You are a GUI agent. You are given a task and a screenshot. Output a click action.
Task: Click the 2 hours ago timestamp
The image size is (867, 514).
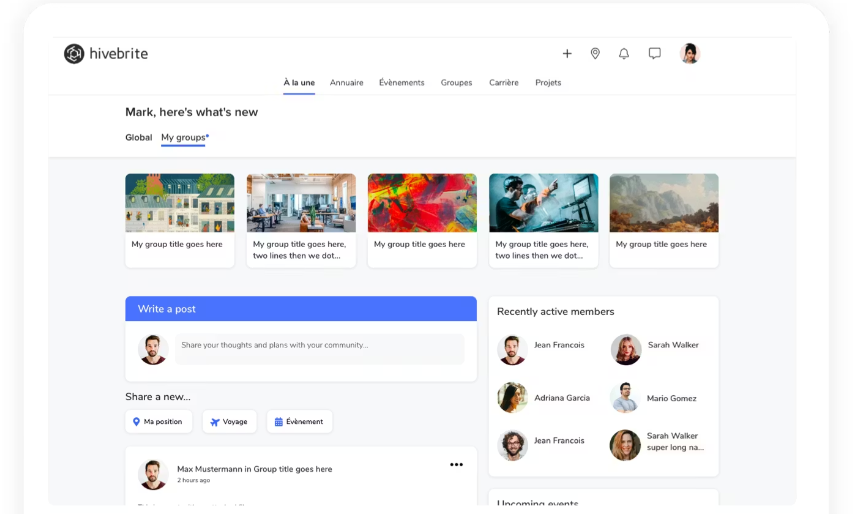click(x=194, y=480)
